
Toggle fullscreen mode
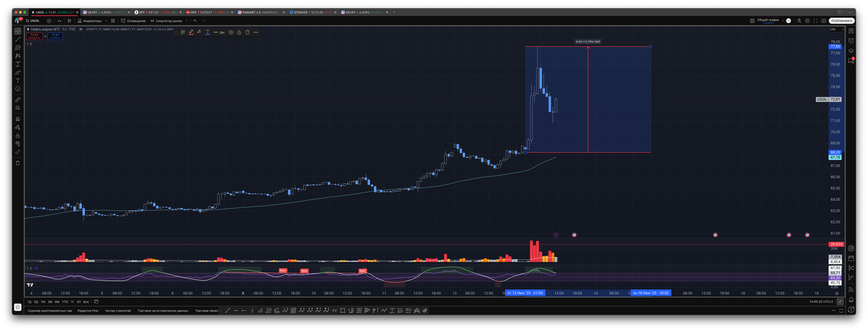[x=816, y=21]
